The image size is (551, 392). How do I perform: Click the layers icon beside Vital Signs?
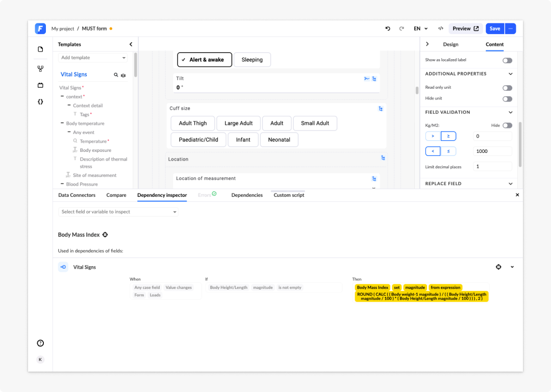(x=123, y=75)
